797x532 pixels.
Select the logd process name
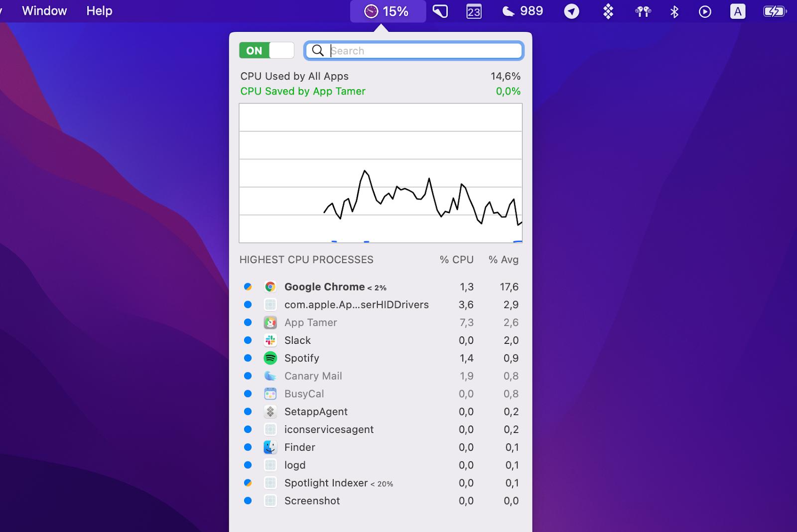point(295,465)
